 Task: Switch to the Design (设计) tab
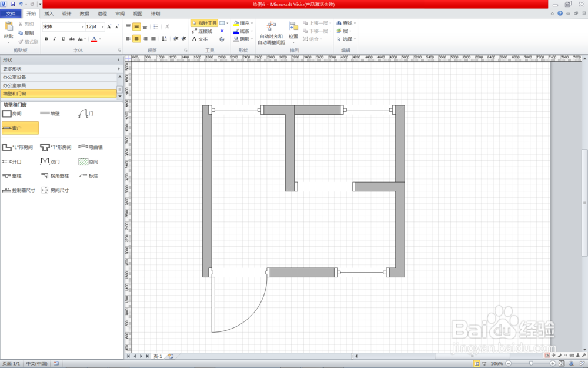67,14
